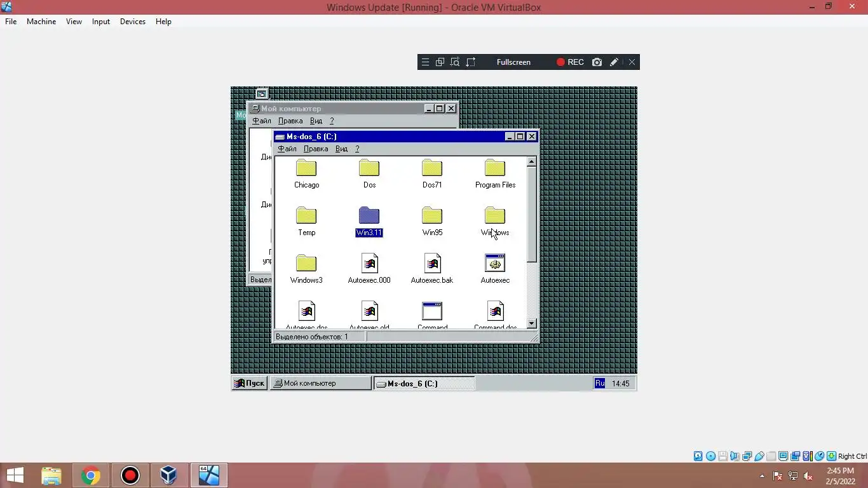Open Файл menu in Ms-dos_6 window
Viewport: 868px width, 488px height.
287,149
